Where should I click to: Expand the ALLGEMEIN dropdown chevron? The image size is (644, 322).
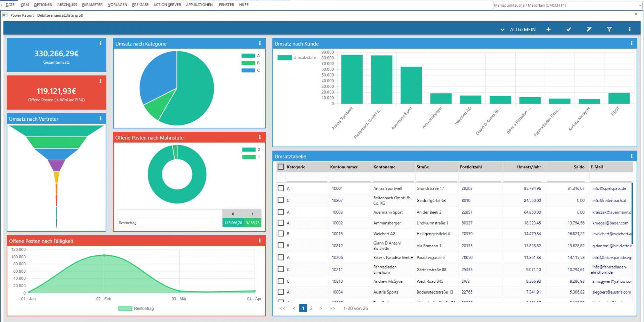pos(502,30)
